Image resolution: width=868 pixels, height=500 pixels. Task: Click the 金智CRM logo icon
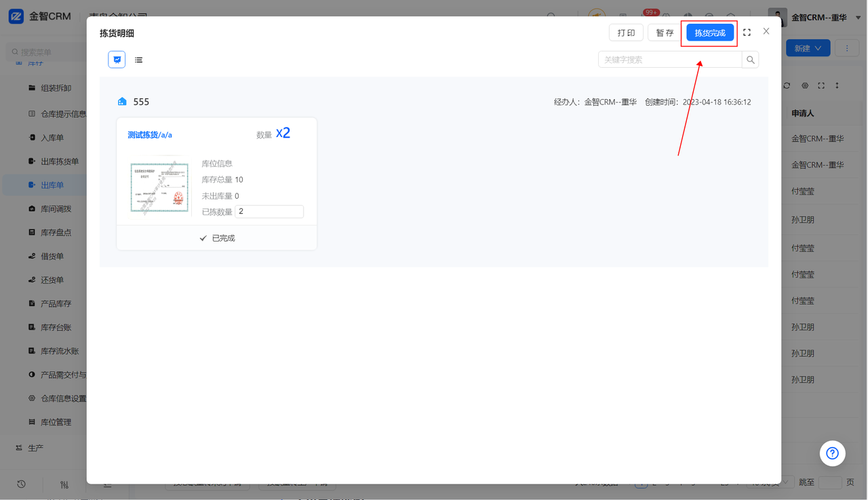(x=16, y=16)
